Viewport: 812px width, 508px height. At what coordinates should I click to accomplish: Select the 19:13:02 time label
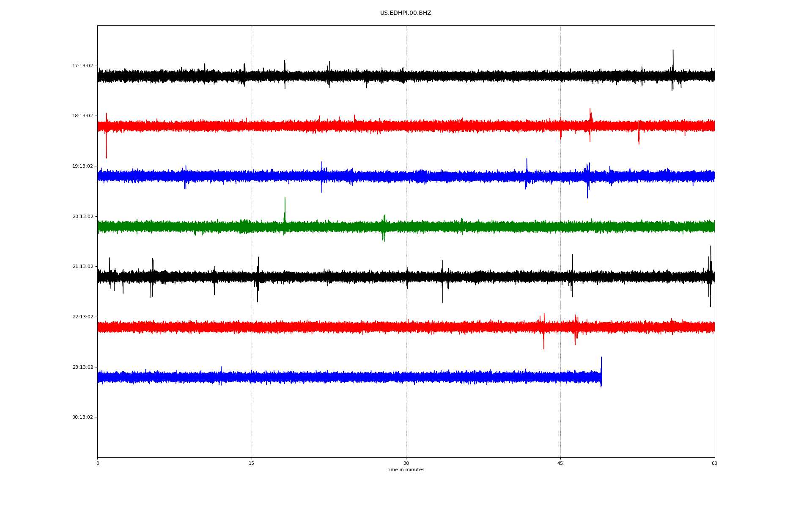(x=82, y=166)
